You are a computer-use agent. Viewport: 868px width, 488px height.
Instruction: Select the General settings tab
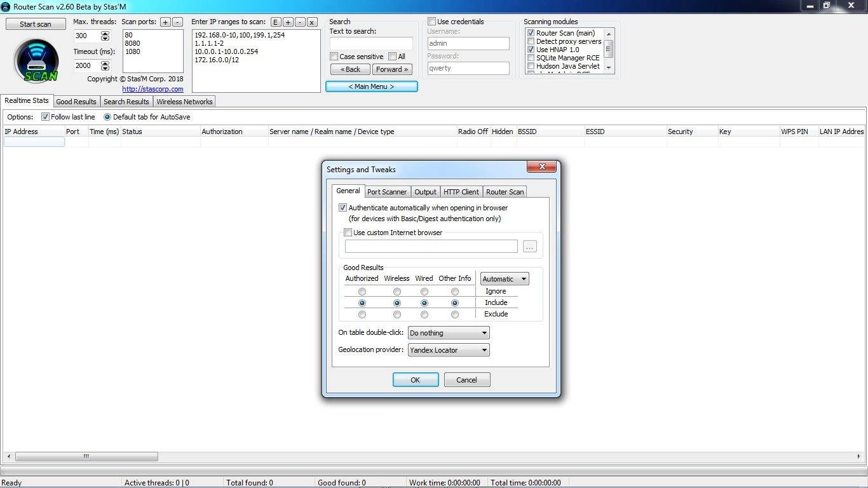(348, 191)
